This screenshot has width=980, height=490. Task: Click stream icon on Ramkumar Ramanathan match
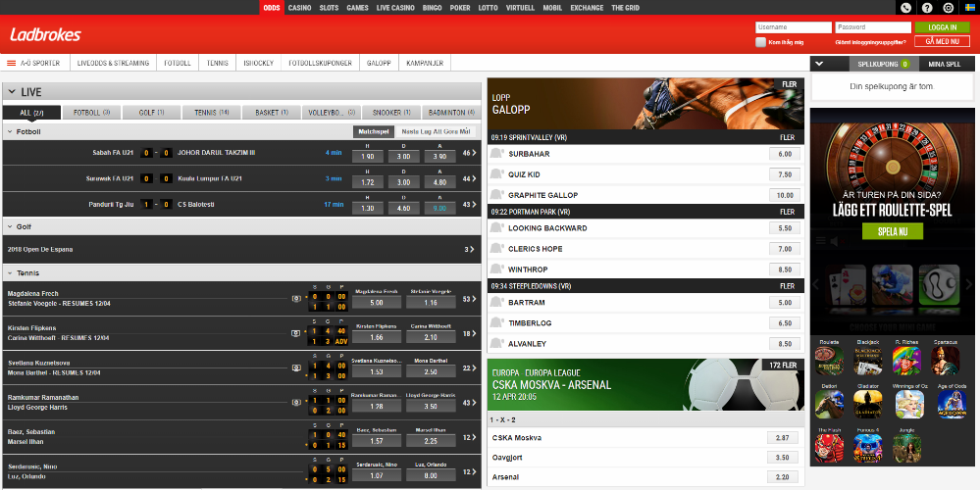coord(296,403)
